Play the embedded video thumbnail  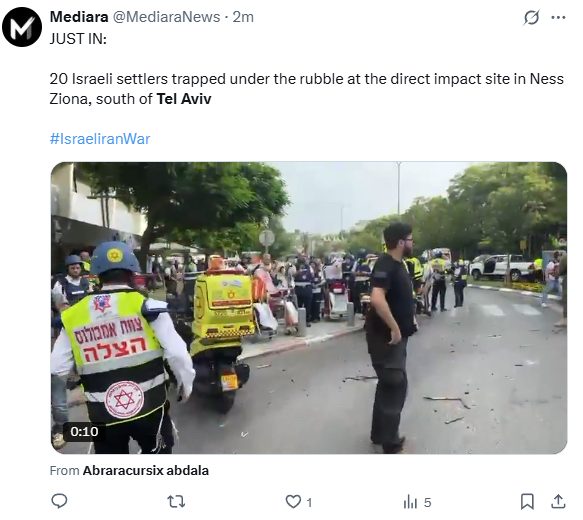pos(309,308)
